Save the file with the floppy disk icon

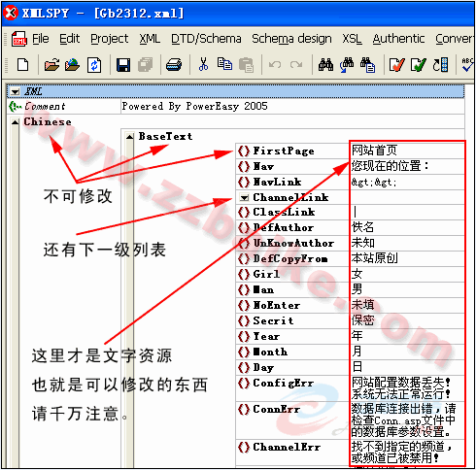123,65
